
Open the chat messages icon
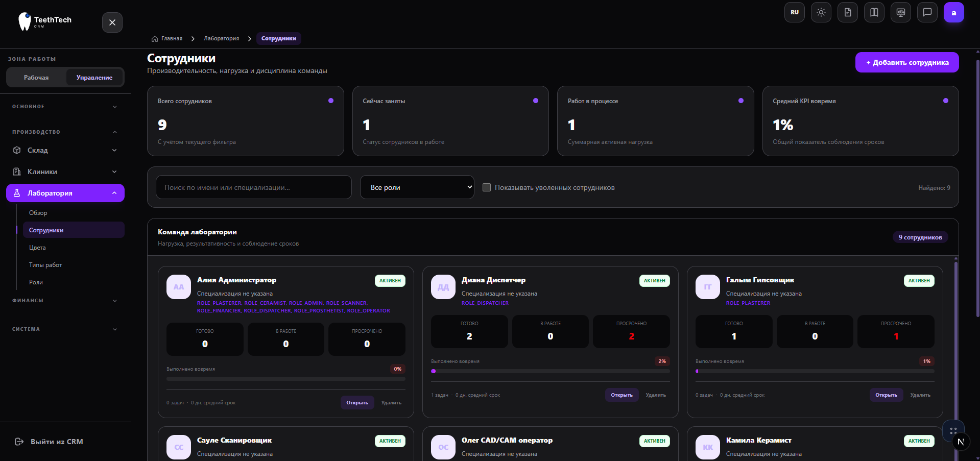point(927,12)
